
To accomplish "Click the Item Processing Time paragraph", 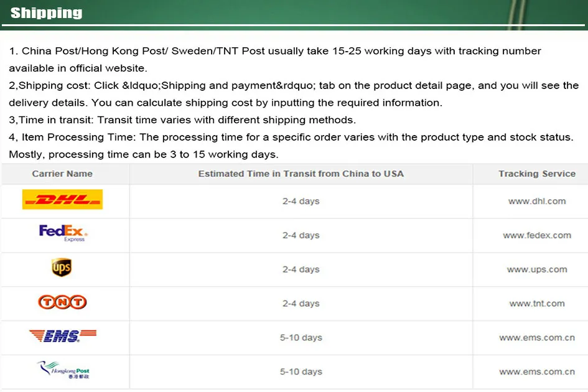I will pos(291,137).
